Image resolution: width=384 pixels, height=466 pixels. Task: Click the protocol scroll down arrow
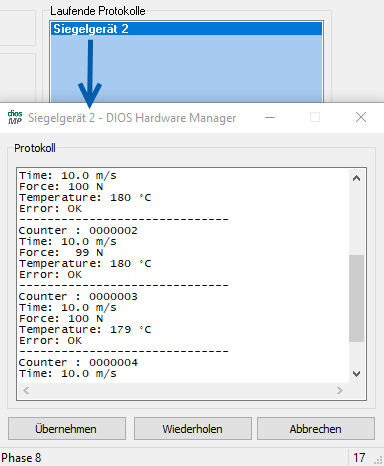(356, 374)
